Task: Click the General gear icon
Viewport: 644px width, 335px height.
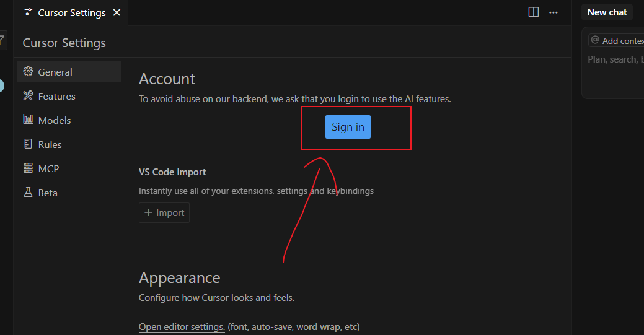Action: [x=28, y=71]
